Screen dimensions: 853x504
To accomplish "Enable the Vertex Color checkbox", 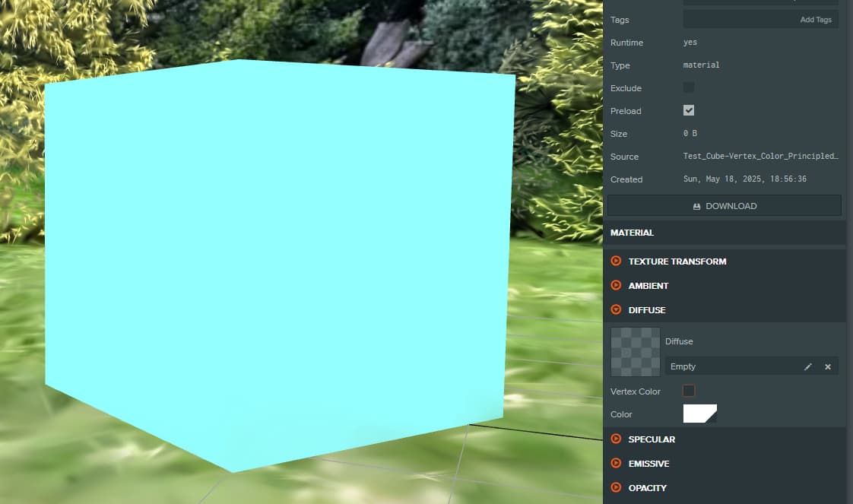I will click(x=689, y=391).
